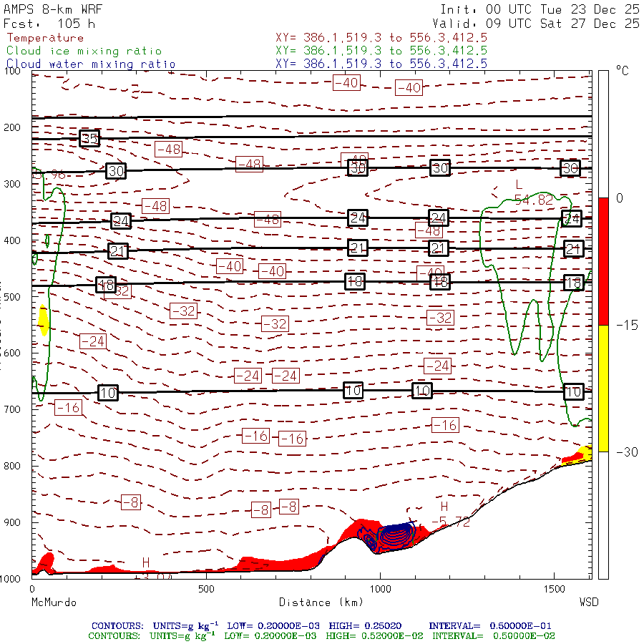Click the "Valid: 09 UTC Sat 27 Dec 25" line
Viewport: 644px width, 644px height.
pyautogui.click(x=536, y=24)
